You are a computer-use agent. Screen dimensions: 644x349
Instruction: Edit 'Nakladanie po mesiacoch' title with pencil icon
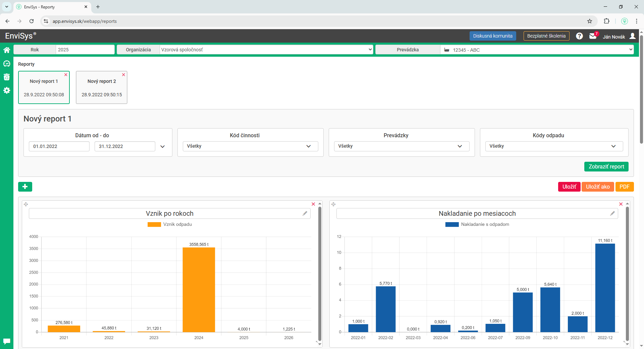click(x=612, y=213)
